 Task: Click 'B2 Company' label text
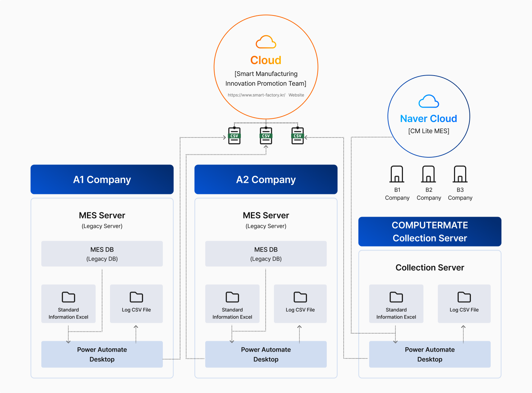(429, 194)
